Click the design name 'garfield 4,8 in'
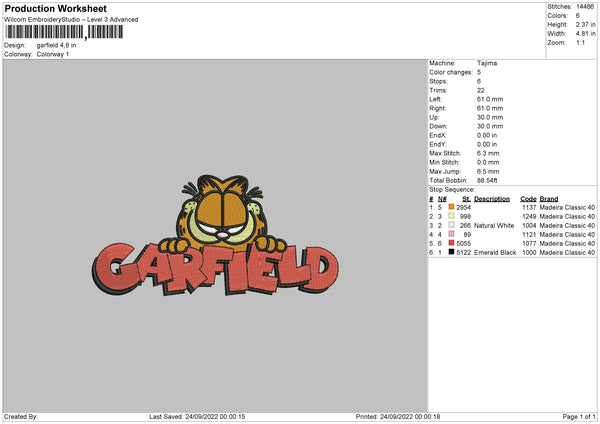The image size is (600, 424). pyautogui.click(x=56, y=45)
